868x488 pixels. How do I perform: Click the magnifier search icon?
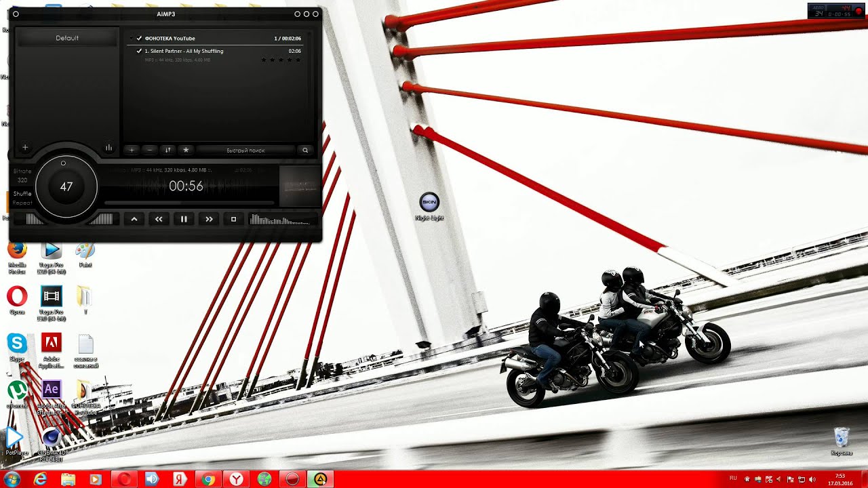tap(305, 150)
